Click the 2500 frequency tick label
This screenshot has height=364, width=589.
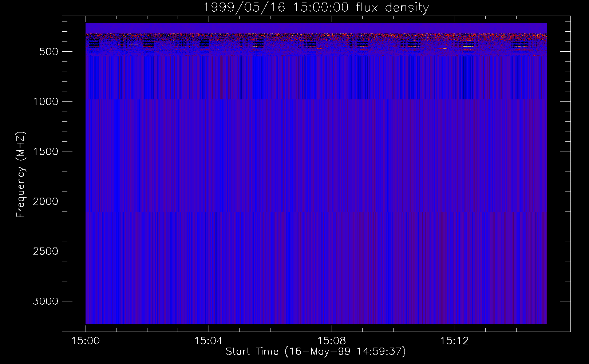pyautogui.click(x=46, y=251)
